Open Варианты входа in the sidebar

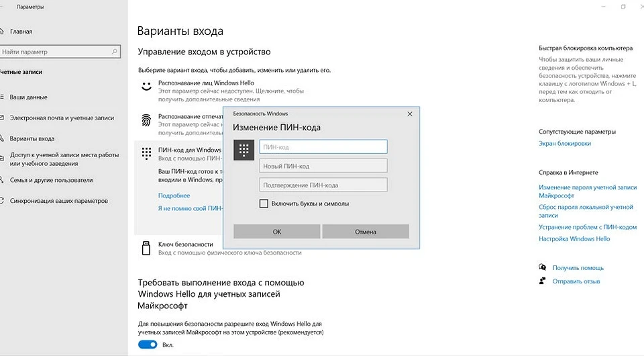(32, 138)
